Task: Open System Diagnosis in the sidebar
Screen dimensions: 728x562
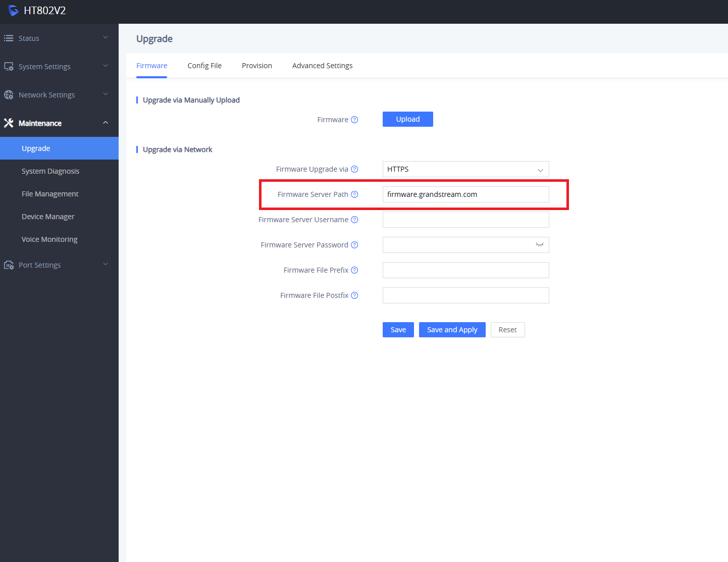Action: click(50, 171)
